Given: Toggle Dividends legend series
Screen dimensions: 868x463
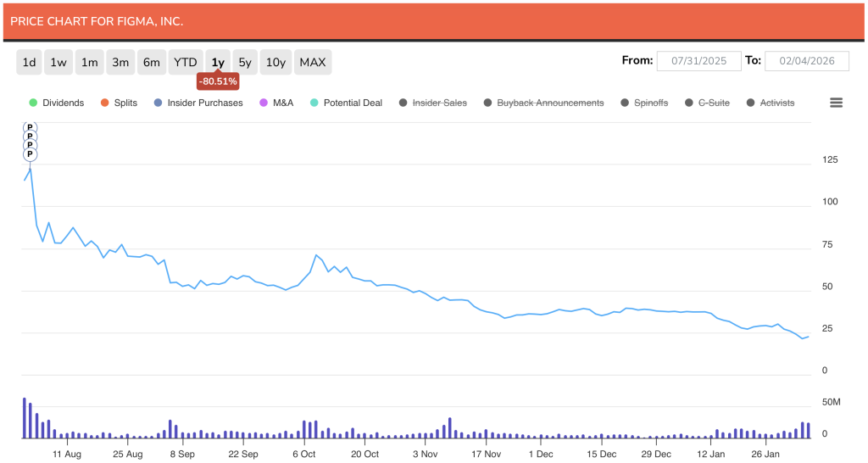Looking at the screenshot, I should [x=57, y=103].
